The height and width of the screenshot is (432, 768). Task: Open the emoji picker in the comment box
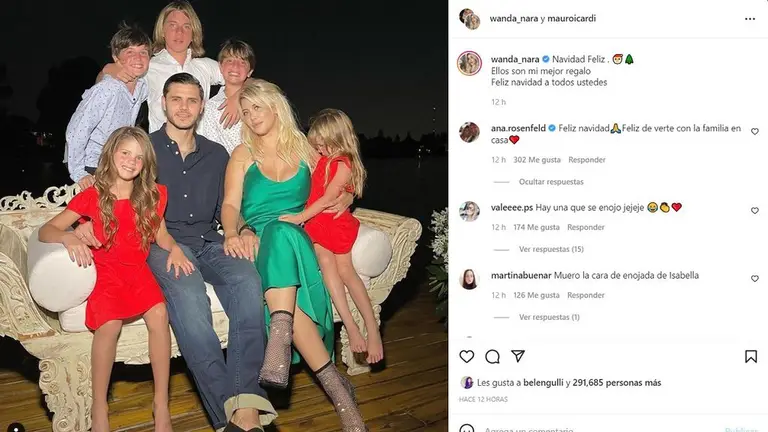[x=466, y=429]
